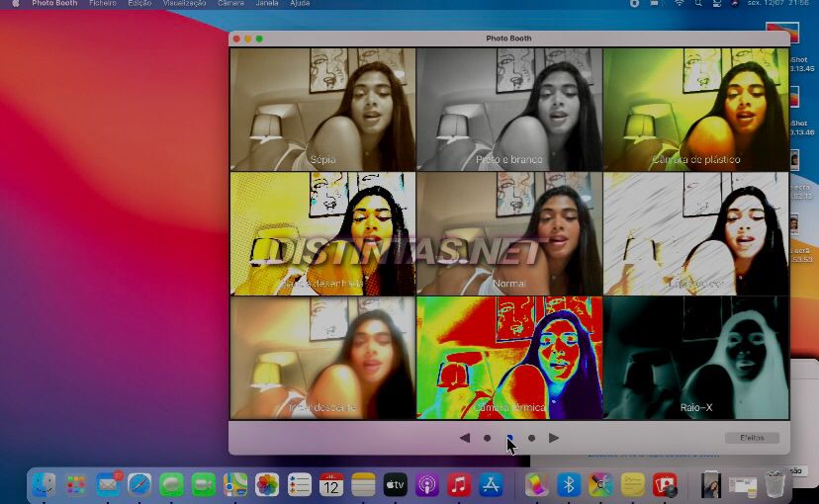Open Maps in the Dock
This screenshot has width=819, height=504.
[x=235, y=484]
